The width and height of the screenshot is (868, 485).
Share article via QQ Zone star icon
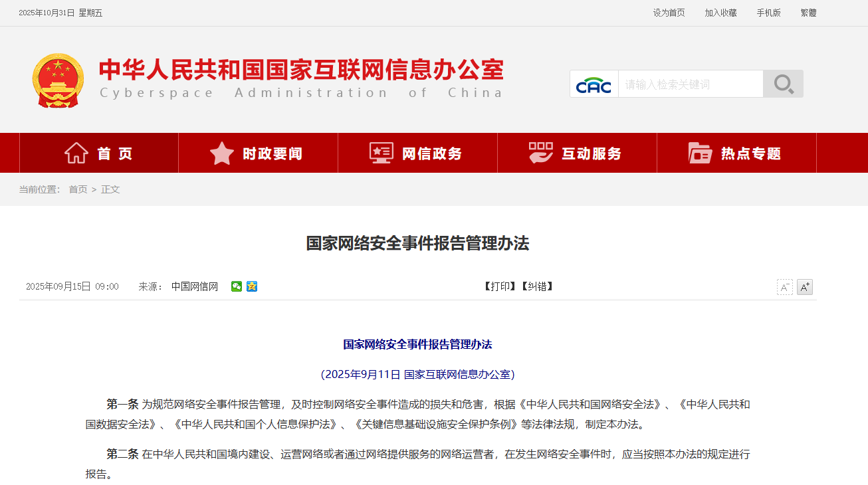tap(252, 286)
